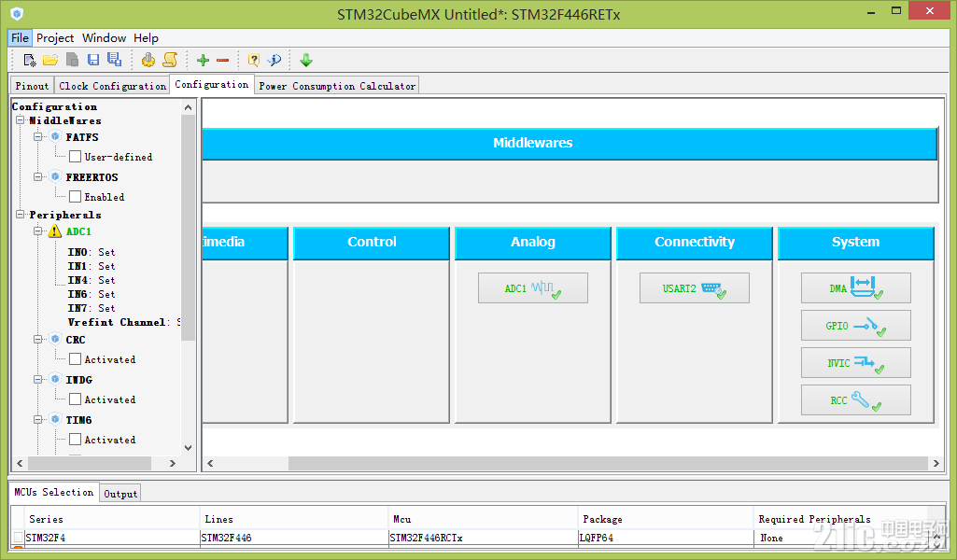Open an existing project folder icon
Image resolution: width=957 pixels, height=560 pixels.
tap(50, 60)
